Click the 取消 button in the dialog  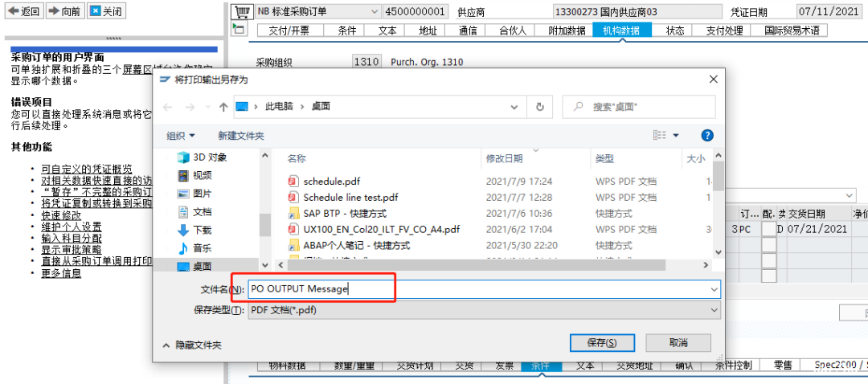pos(678,343)
